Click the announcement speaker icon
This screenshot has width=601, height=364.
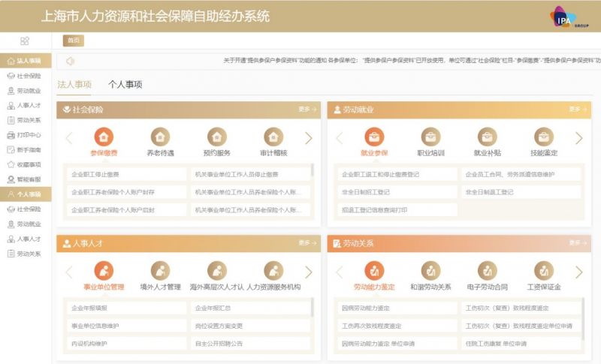(x=70, y=62)
